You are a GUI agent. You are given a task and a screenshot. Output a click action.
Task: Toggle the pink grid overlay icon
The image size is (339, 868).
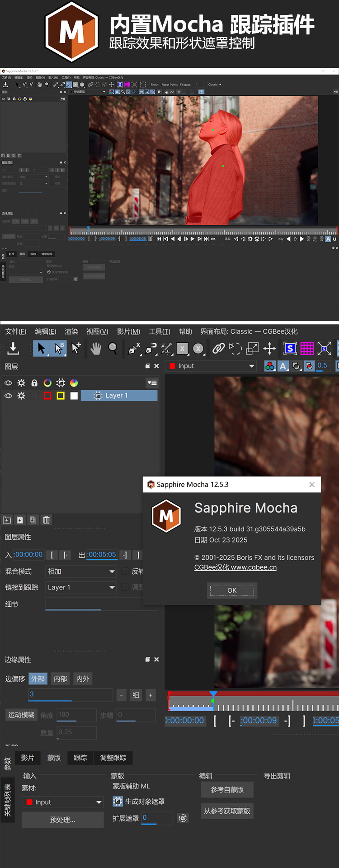(x=307, y=348)
